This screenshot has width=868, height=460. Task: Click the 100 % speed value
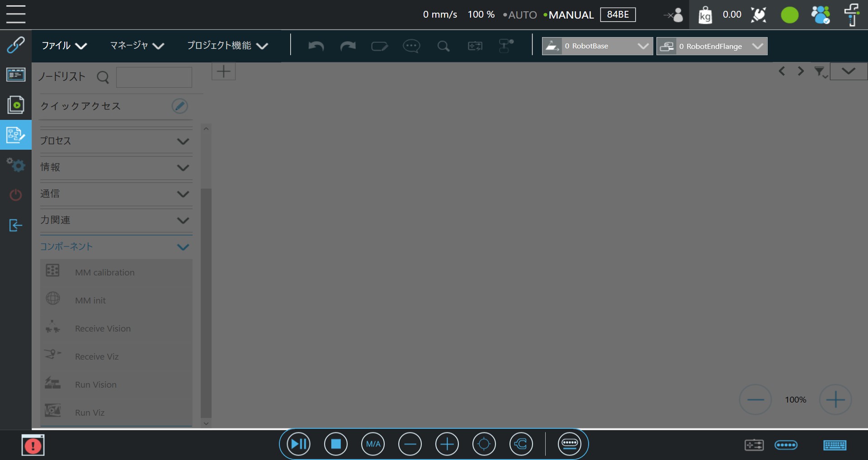click(481, 14)
